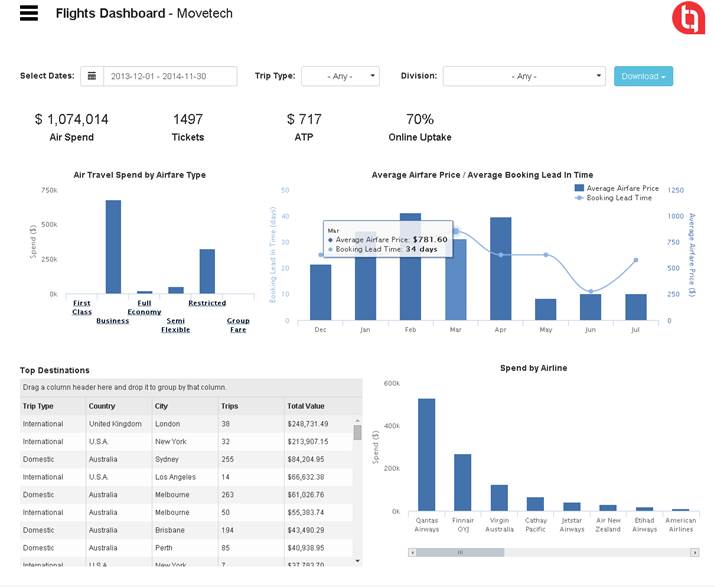Open the hamburger menu icon
The image size is (714, 587).
pyautogui.click(x=28, y=13)
